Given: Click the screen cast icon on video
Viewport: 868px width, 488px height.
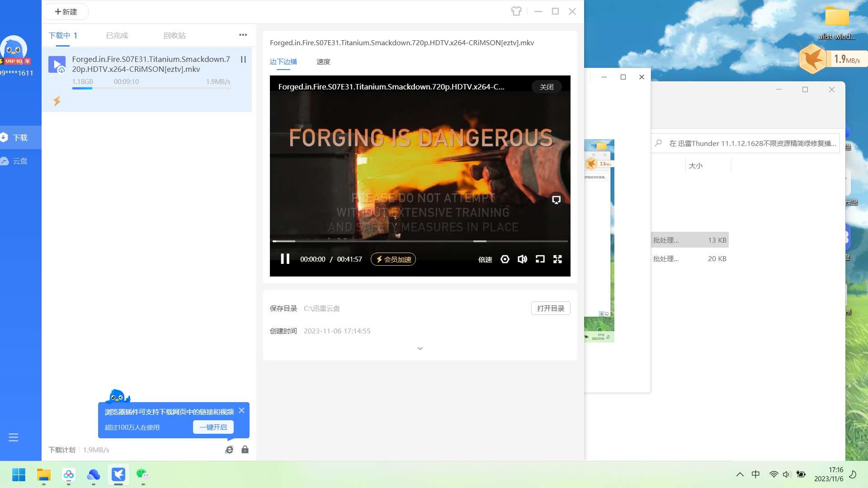Looking at the screenshot, I should (x=556, y=200).
